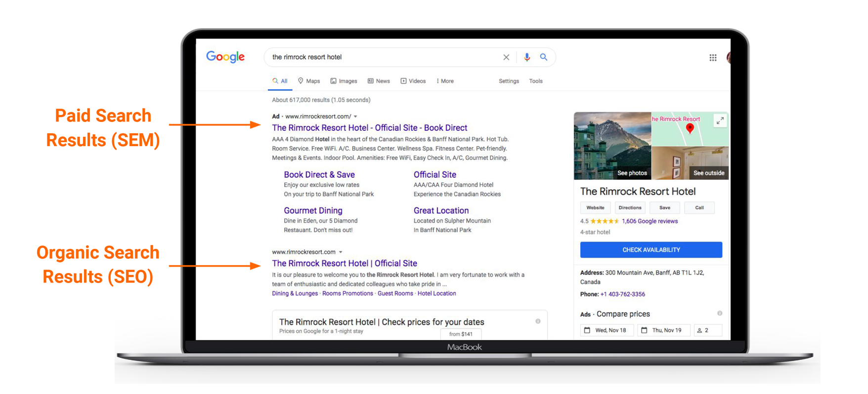Viewport: 868px width, 394px height.
Task: Open check-out date field 'Thu, Nov 19'
Action: (x=663, y=330)
